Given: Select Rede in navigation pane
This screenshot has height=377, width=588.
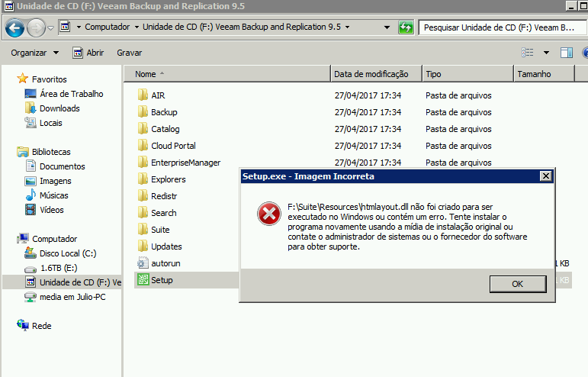Looking at the screenshot, I should [x=34, y=326].
